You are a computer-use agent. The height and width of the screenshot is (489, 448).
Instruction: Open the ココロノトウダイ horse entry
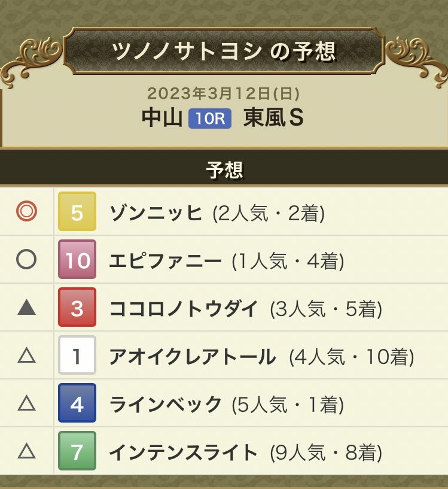coord(184,309)
